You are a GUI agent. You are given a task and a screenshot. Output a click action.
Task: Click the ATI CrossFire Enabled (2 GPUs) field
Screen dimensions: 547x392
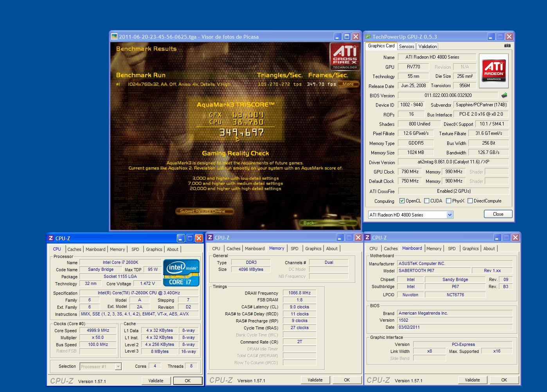[453, 191]
